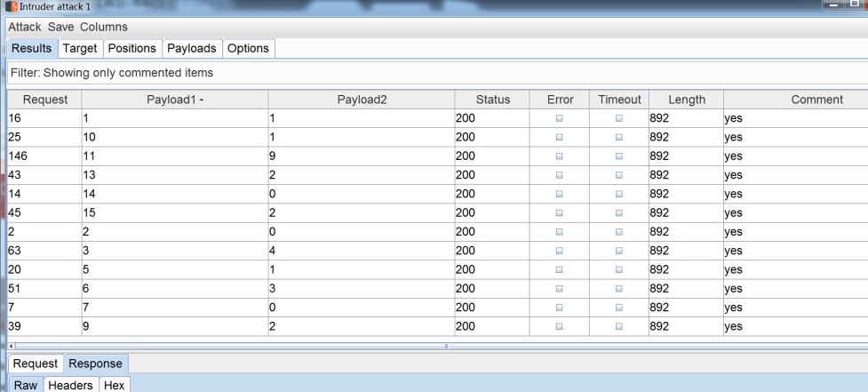Sort by the Length column header
The width and height of the screenshot is (868, 392).
[687, 100]
